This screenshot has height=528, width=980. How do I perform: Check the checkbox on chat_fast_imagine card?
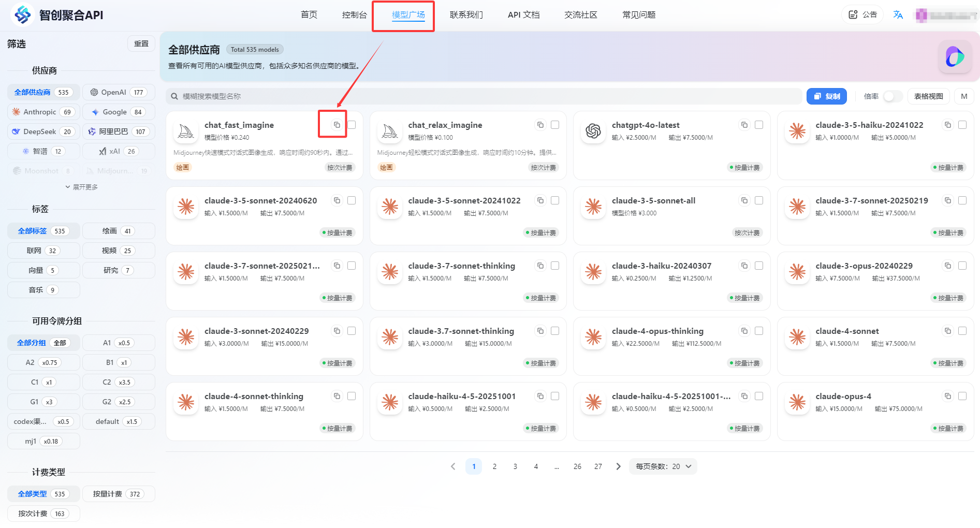(x=352, y=125)
